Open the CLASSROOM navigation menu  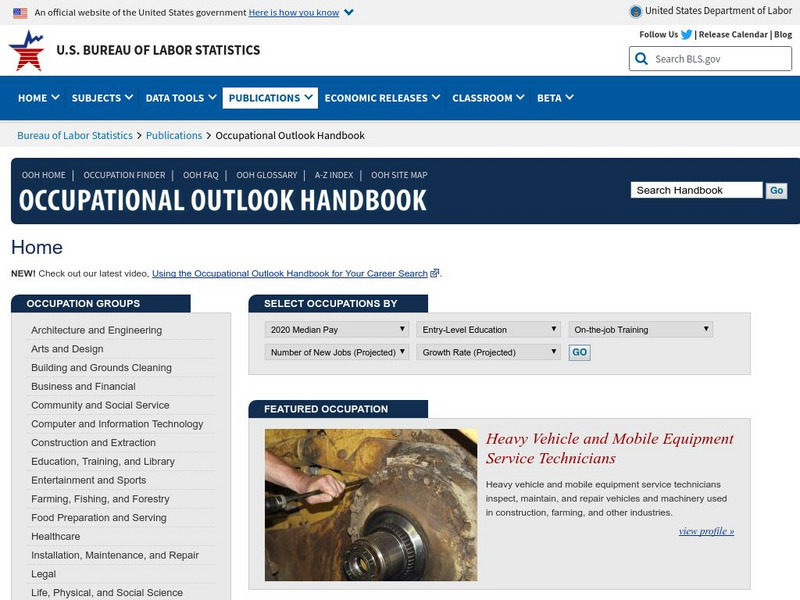point(488,97)
